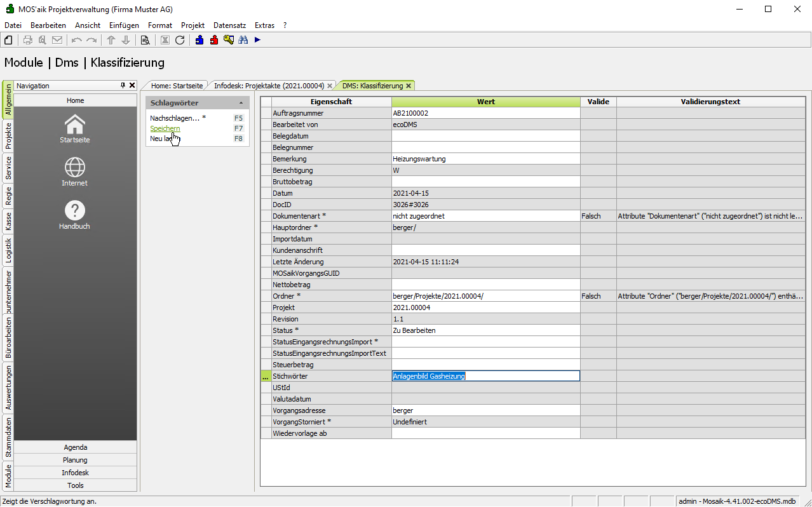Viewport: 812px width, 507px height.
Task: Click the new document toolbar icon
Action: 8,40
